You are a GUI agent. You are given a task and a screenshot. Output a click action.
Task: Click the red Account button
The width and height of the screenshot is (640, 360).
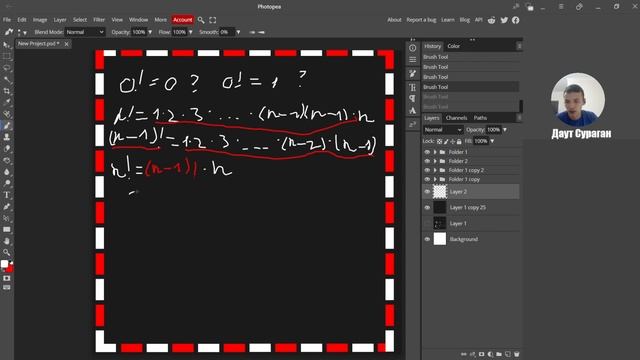[x=182, y=20]
